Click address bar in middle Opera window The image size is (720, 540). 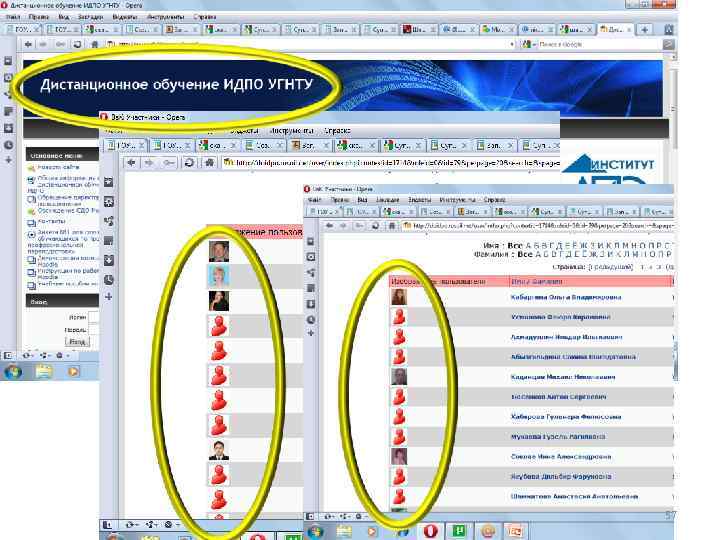[391, 163]
